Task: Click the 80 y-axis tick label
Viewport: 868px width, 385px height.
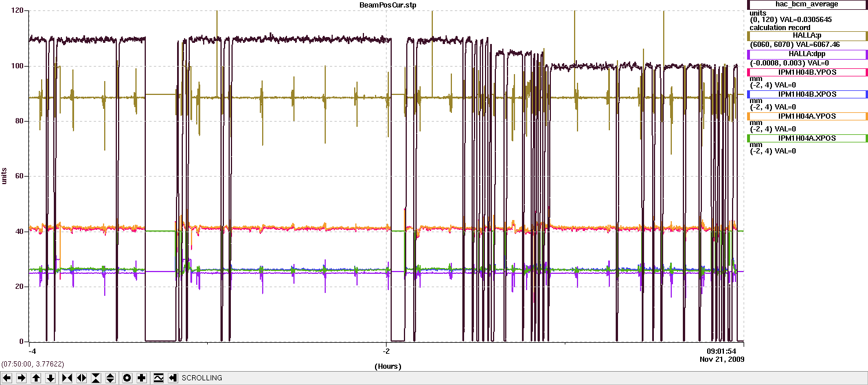Action: 19,121
